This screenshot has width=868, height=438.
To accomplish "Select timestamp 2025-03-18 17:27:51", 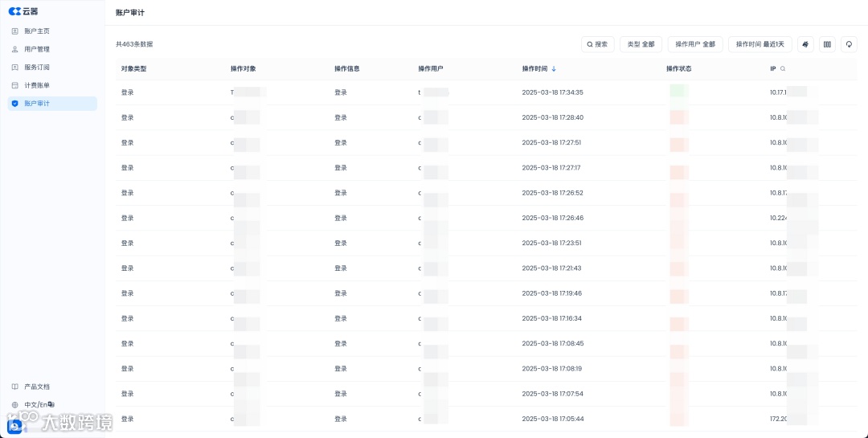I will coord(551,142).
